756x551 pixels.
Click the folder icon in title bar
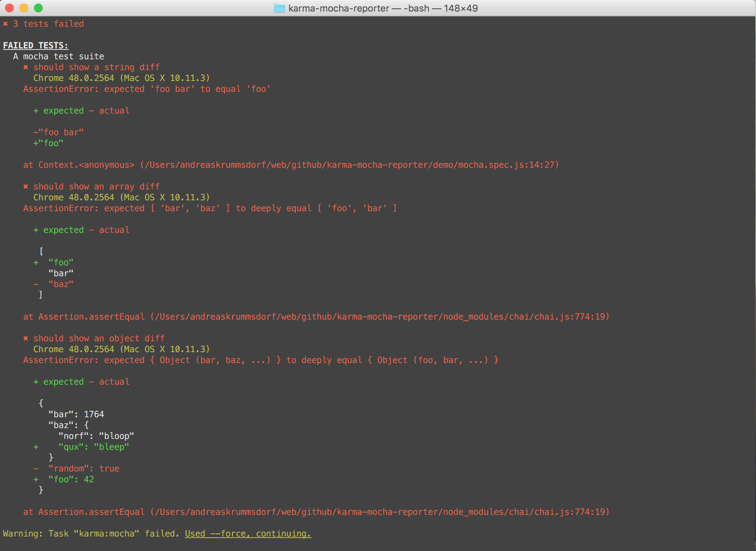[x=279, y=8]
